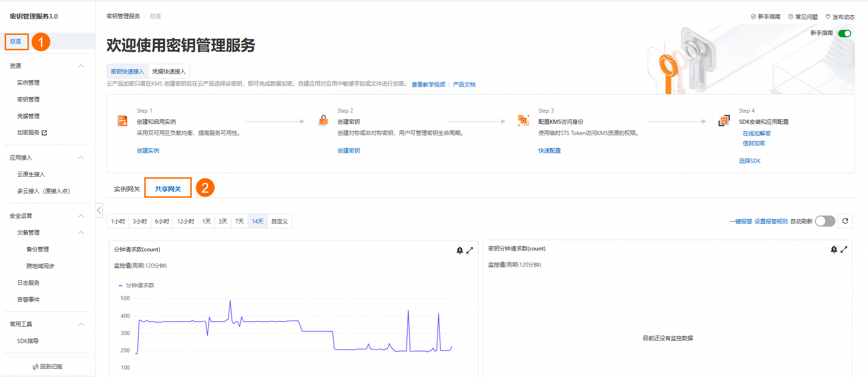Open the 产品文档 link
Viewport: 868px width, 377px height.
pos(464,85)
